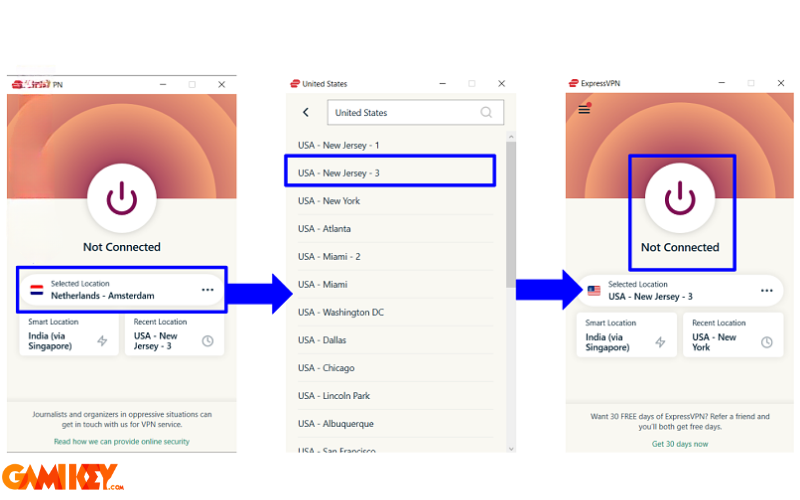Open Read how we provide online security link
This screenshot has height=500, width=800.
coord(122,441)
